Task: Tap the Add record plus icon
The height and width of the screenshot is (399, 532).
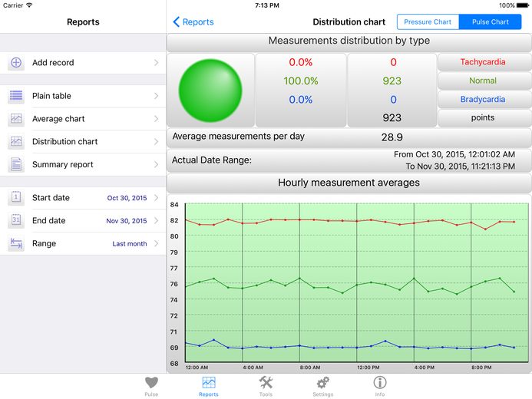Action: pyautogui.click(x=16, y=63)
